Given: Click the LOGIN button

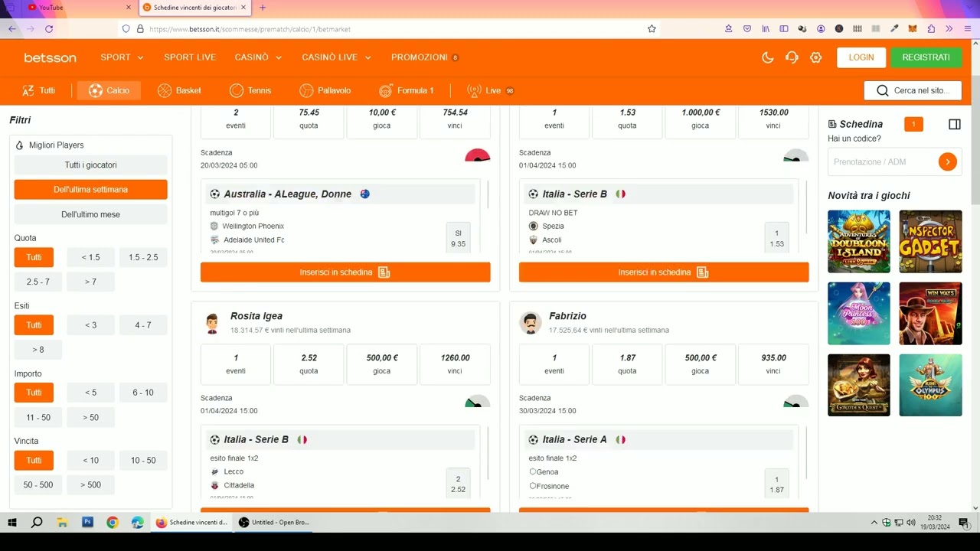Looking at the screenshot, I should 861,57.
